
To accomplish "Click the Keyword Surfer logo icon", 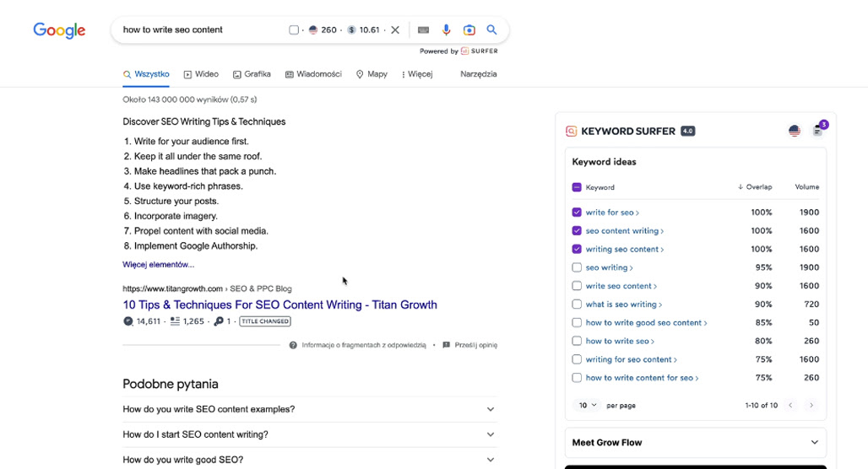I will pyautogui.click(x=572, y=131).
